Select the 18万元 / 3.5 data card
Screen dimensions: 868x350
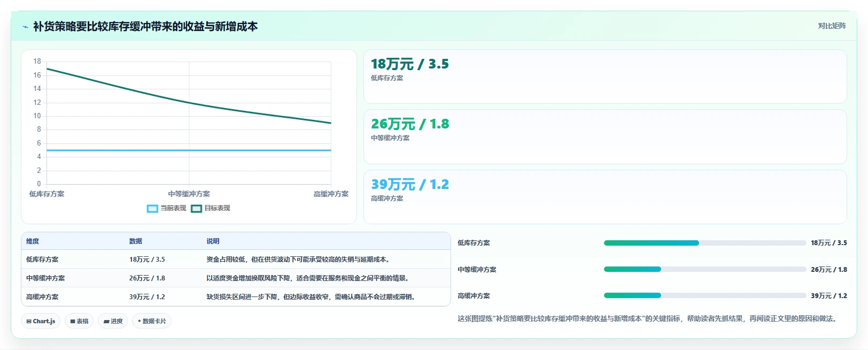pos(605,77)
